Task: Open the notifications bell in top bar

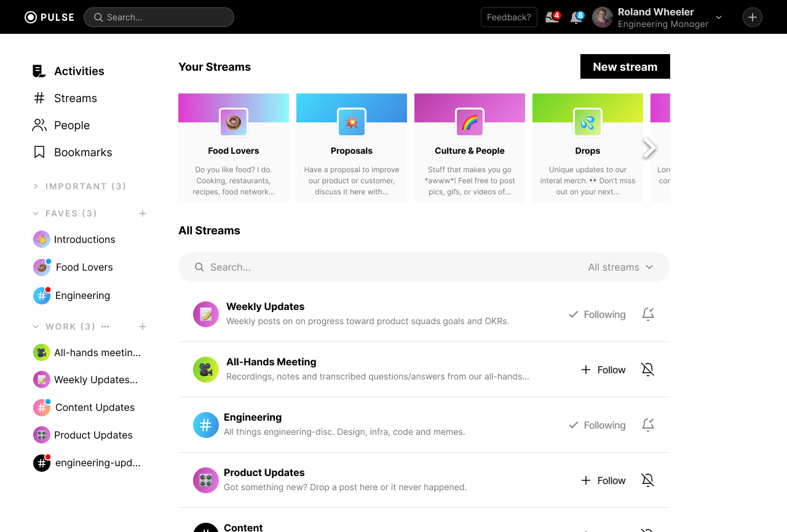Action: coord(576,17)
